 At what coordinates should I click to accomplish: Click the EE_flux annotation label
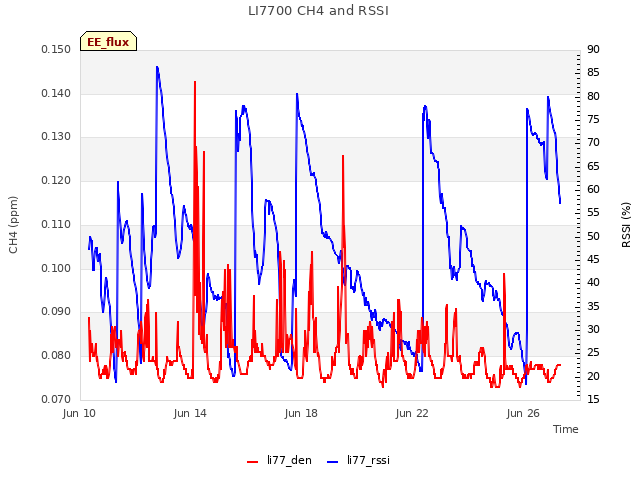pyautogui.click(x=108, y=41)
